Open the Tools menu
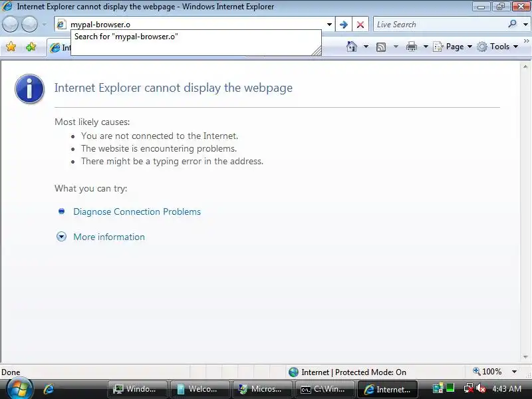 (497, 47)
